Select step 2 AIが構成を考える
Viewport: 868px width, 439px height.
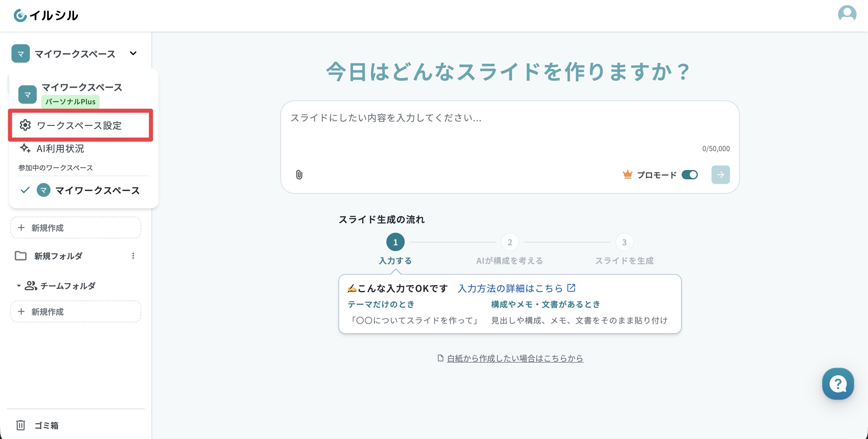(x=509, y=249)
